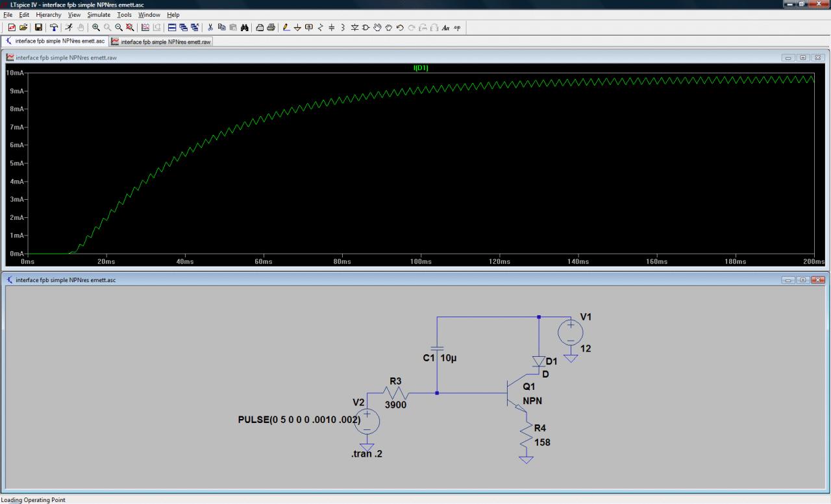Pick the Inductor tool in the toolbar
The height and width of the screenshot is (504, 831).
click(x=343, y=27)
